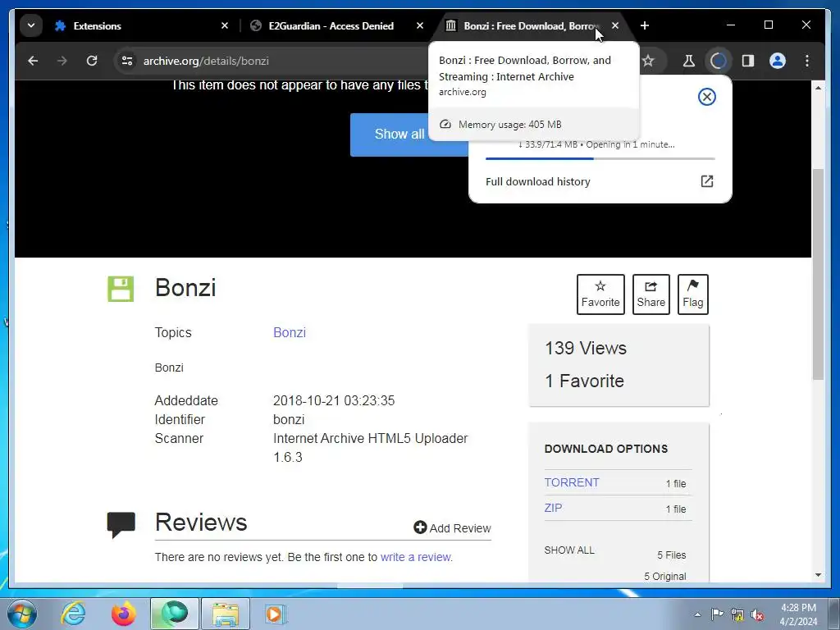
Task: Click the plus icon beside Add Review
Action: coord(420,527)
